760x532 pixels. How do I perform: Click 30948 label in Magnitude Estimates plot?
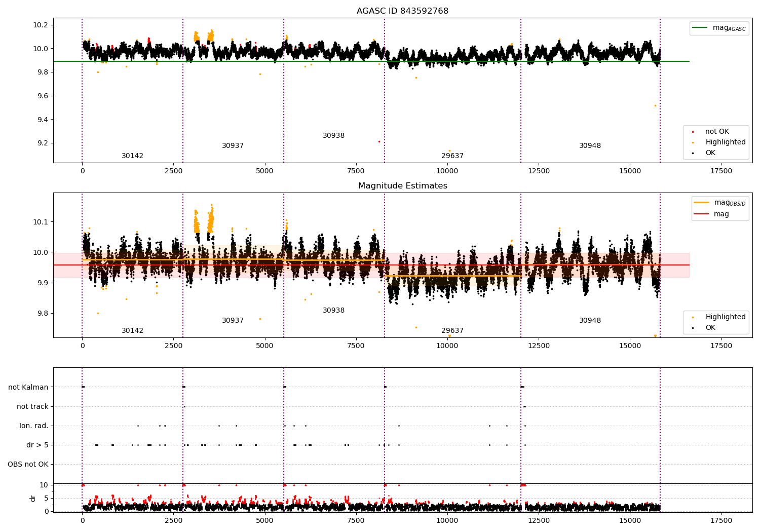click(590, 320)
